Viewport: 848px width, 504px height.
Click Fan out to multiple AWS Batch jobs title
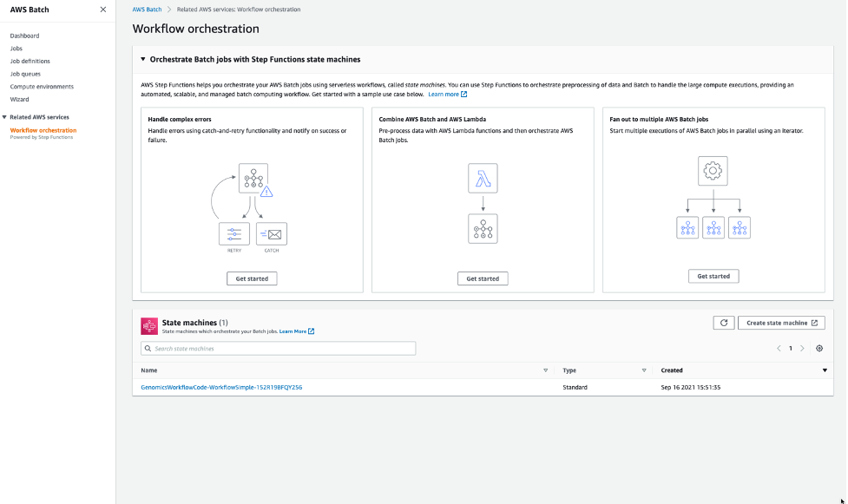(659, 119)
